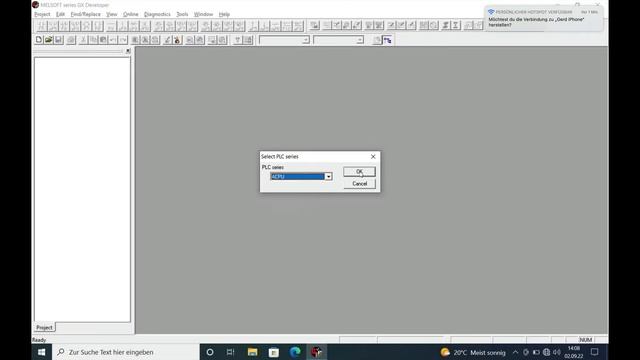Click the taskbar search box
This screenshot has height=360, width=640.
(126, 352)
